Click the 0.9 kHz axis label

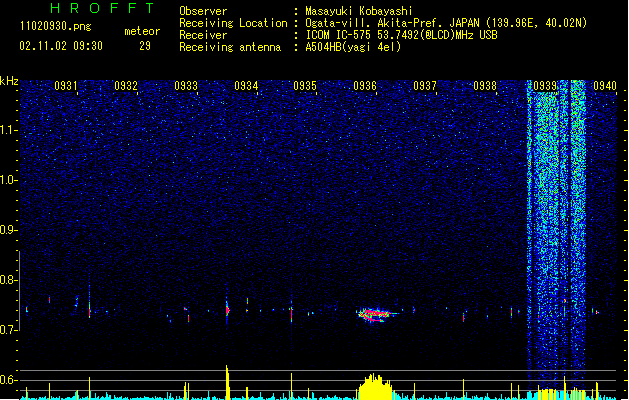[9, 230]
